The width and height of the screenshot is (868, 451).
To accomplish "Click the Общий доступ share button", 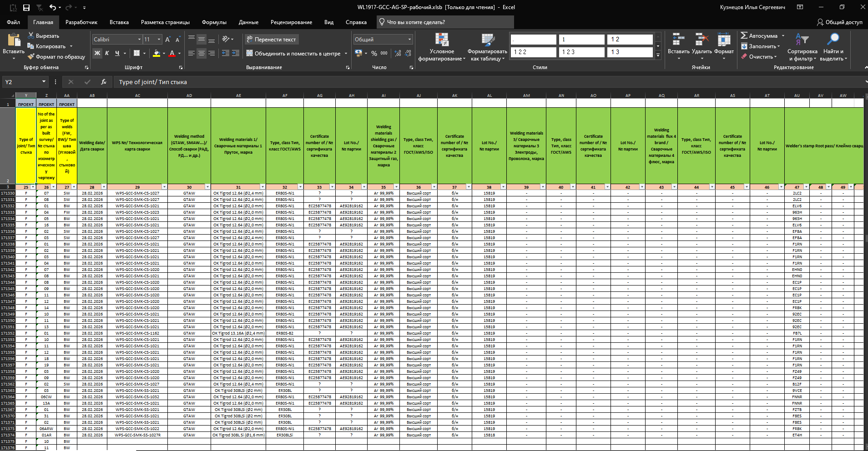I will [839, 22].
